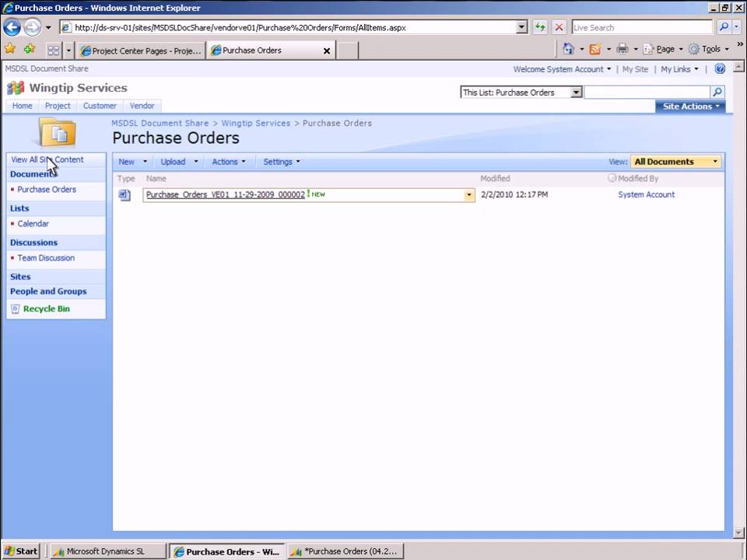Open the recent pages dropdown arrow
This screenshot has width=747, height=560.
click(x=48, y=28)
